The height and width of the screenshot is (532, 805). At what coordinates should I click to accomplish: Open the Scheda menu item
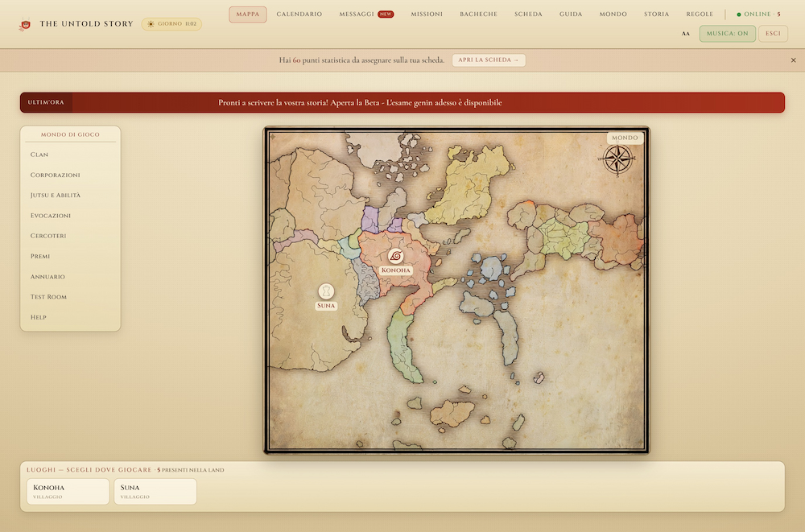528,14
